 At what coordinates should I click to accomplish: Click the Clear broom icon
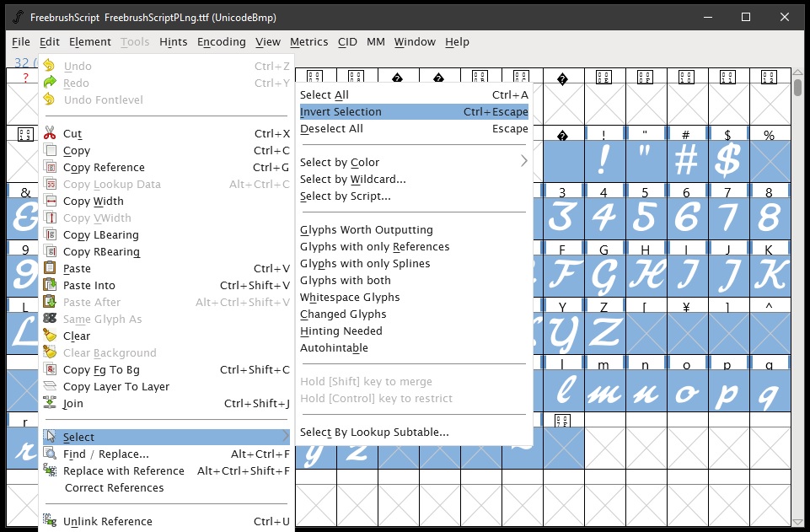[x=50, y=336]
